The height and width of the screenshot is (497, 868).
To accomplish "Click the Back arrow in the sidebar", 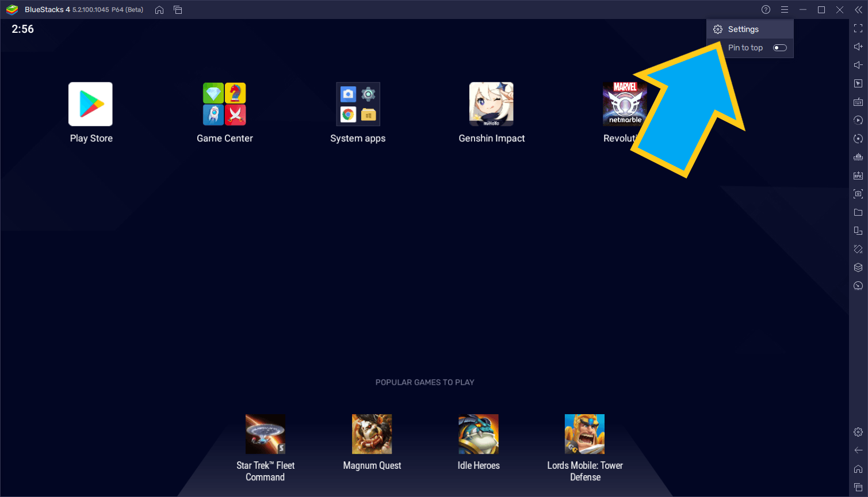I will 858,450.
